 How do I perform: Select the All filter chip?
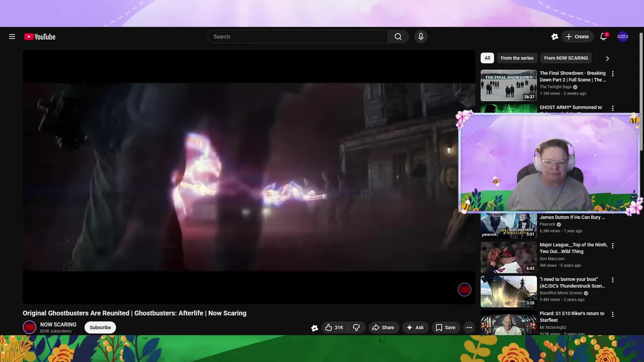click(x=487, y=58)
